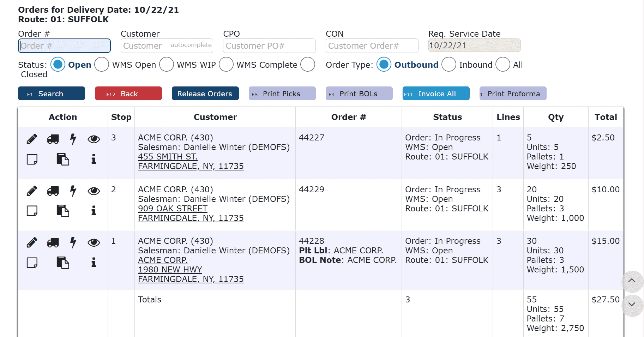Open 455 SMITH ST. address link
644x337 pixels.
[x=168, y=157]
